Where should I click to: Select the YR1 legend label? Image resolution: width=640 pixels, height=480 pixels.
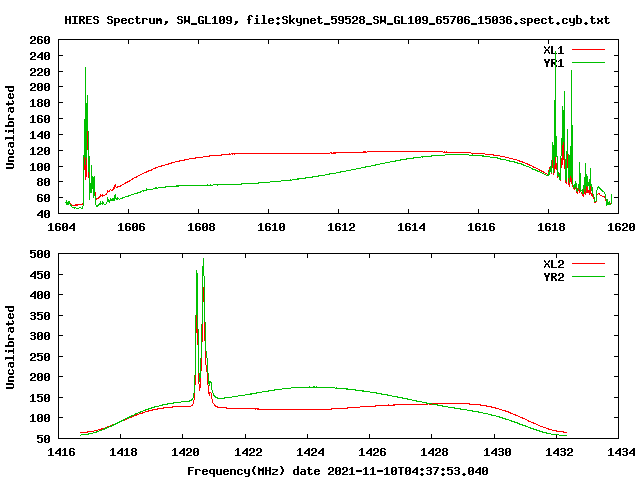pos(553,63)
